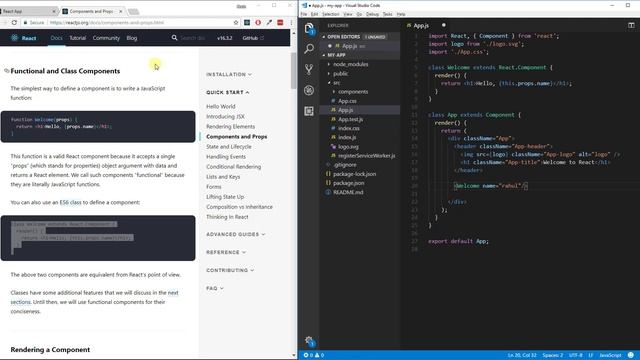Open the State and Lifecycle docs page
This screenshot has width=640, height=360.
click(229, 147)
